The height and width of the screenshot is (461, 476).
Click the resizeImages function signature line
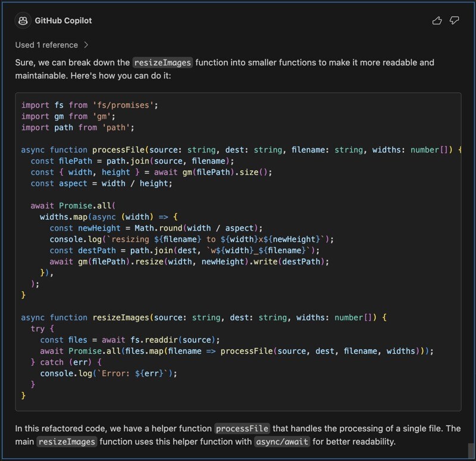coord(203,317)
